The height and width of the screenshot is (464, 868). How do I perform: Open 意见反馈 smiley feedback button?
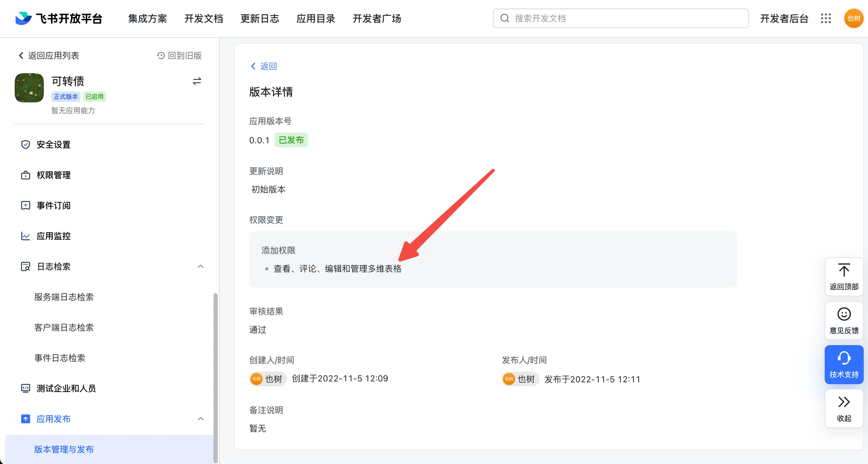pyautogui.click(x=844, y=320)
